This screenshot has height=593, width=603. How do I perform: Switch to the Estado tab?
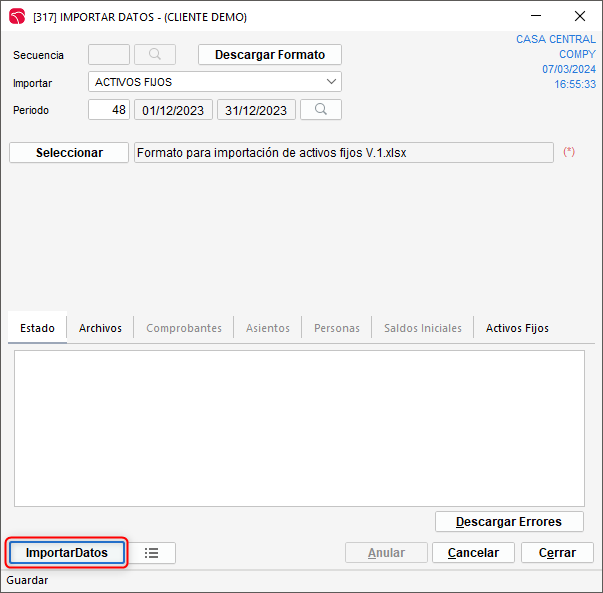[x=37, y=328]
